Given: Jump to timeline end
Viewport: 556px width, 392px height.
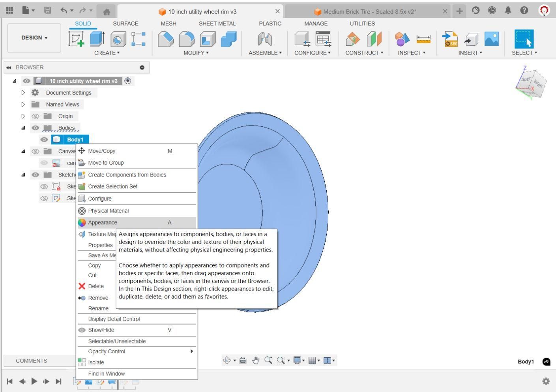Looking at the screenshot, I should 58,381.
